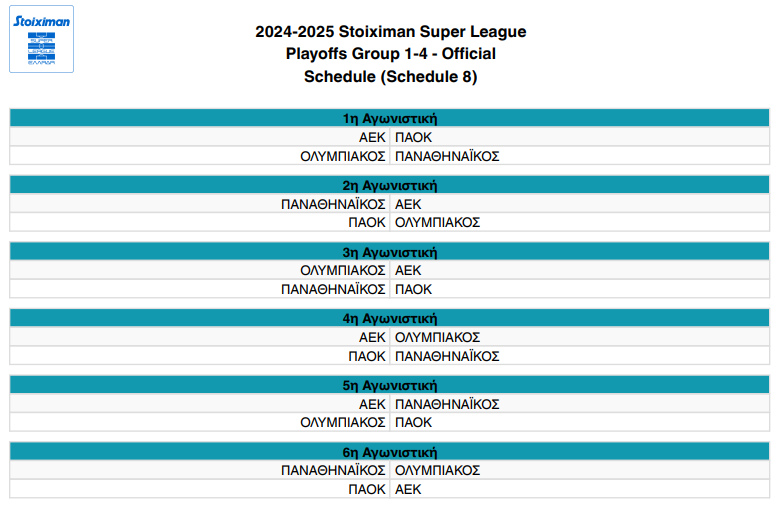
Task: Select the 2η Αγωνιστική header bar
Action: (390, 185)
